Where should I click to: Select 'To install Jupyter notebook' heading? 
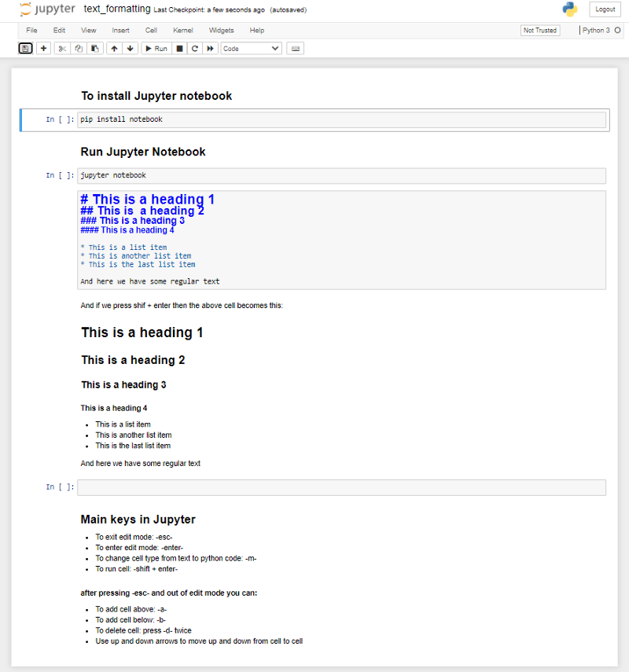coord(156,96)
